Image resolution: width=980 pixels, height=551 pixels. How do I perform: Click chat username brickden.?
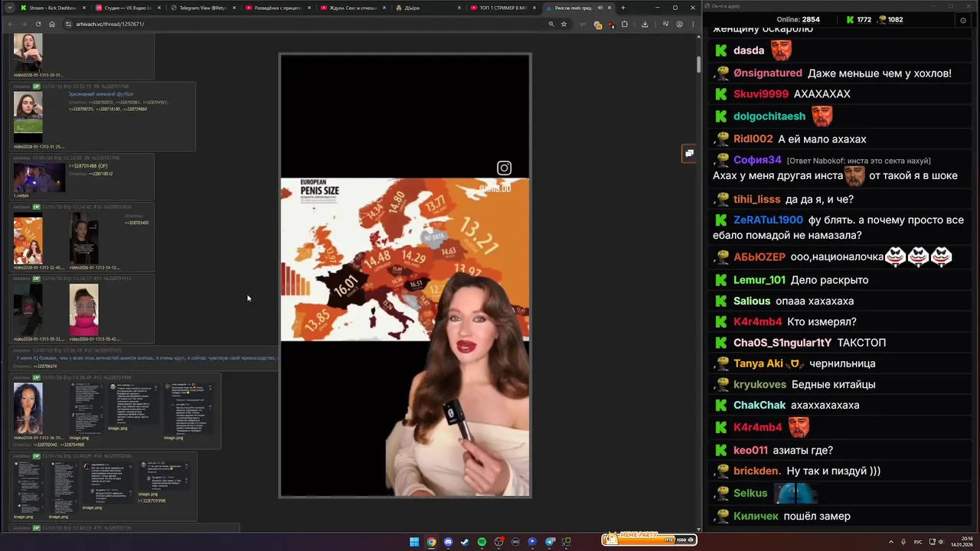click(x=757, y=471)
